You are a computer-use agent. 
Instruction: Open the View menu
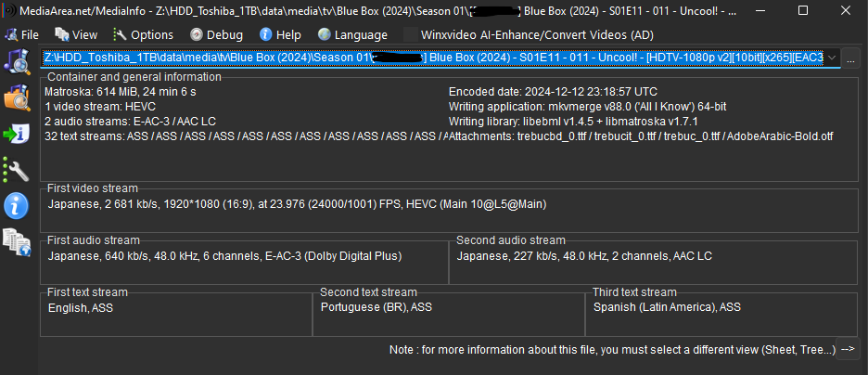[x=76, y=34]
